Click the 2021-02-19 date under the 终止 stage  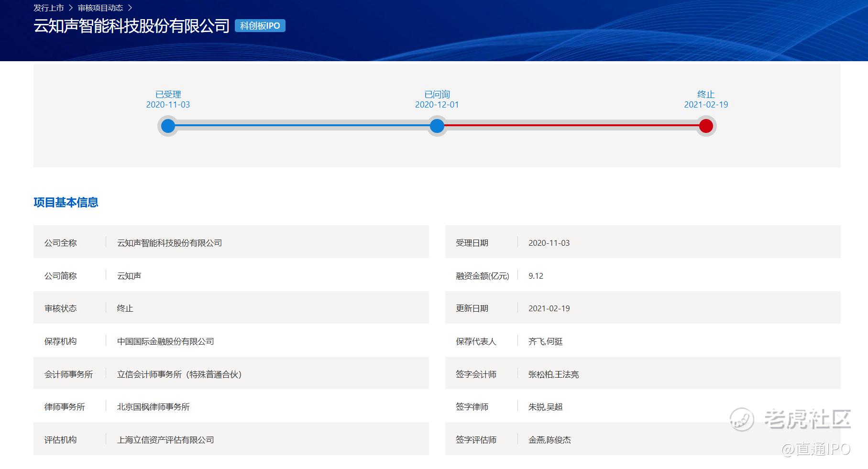point(706,105)
